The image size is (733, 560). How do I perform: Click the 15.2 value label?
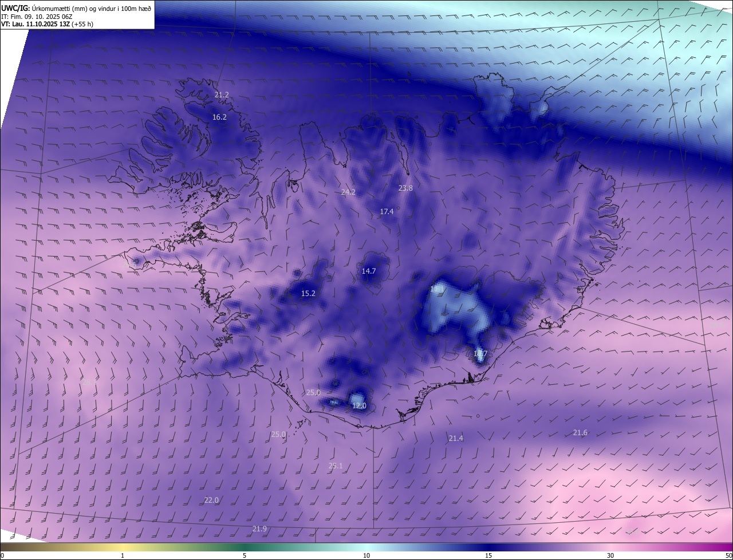(308, 294)
